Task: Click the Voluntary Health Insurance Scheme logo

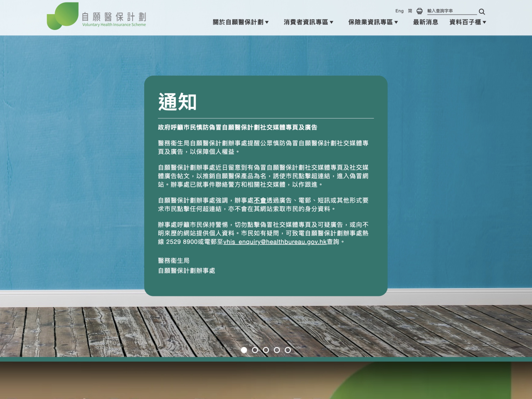Action: click(96, 16)
